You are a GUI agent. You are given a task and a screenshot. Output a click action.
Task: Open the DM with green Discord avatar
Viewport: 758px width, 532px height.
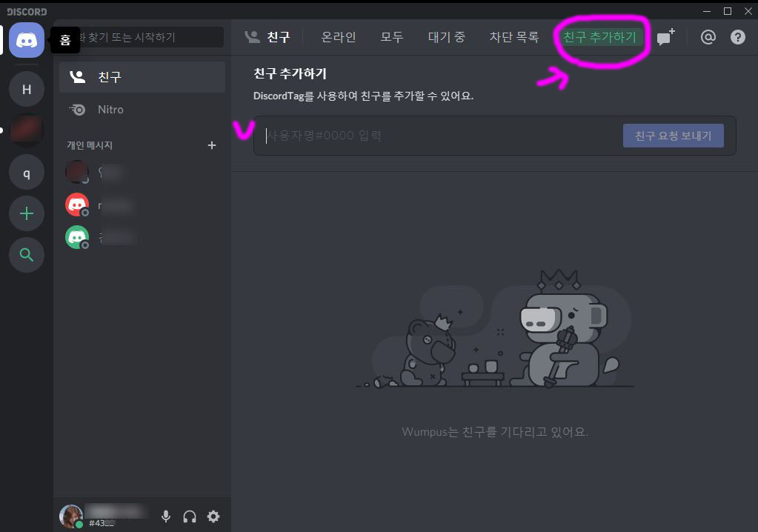point(142,237)
